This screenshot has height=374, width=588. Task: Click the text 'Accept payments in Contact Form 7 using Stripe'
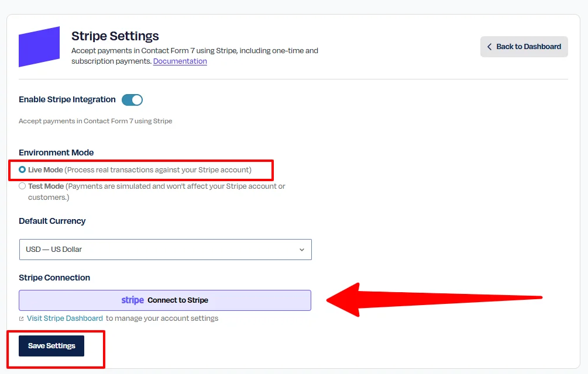click(x=95, y=121)
